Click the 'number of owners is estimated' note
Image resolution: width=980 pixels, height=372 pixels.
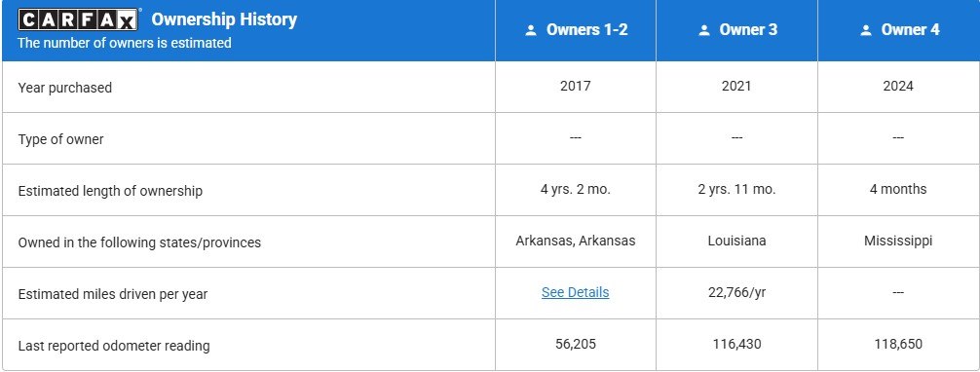[x=125, y=43]
